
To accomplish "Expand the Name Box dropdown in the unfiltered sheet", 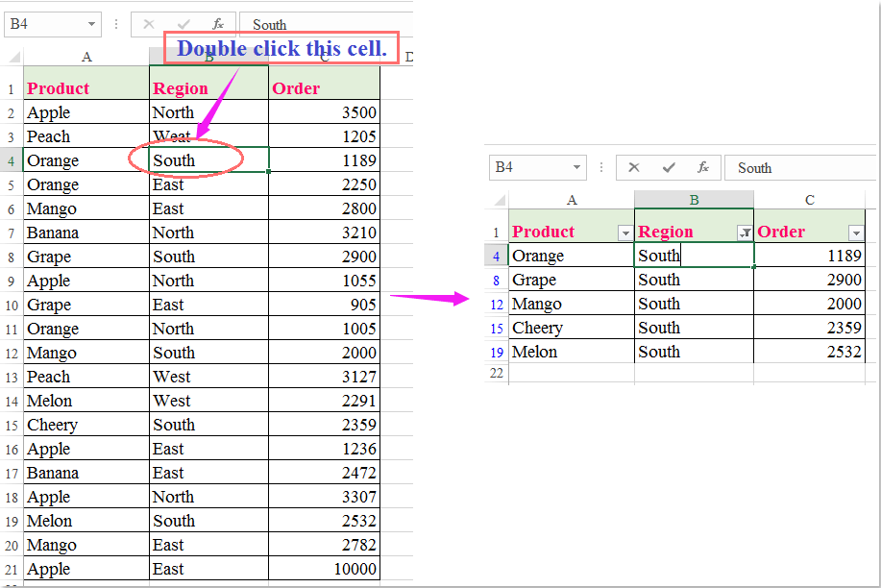I will pos(91,24).
